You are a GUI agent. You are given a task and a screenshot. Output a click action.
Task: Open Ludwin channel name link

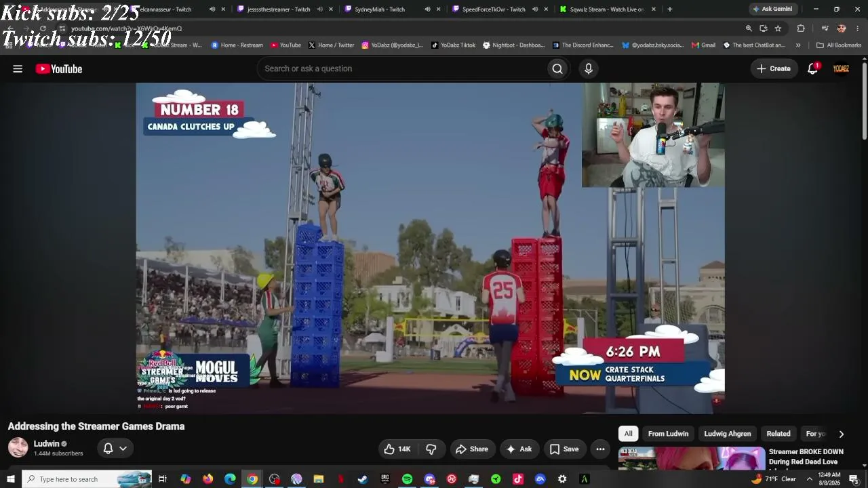(x=47, y=444)
